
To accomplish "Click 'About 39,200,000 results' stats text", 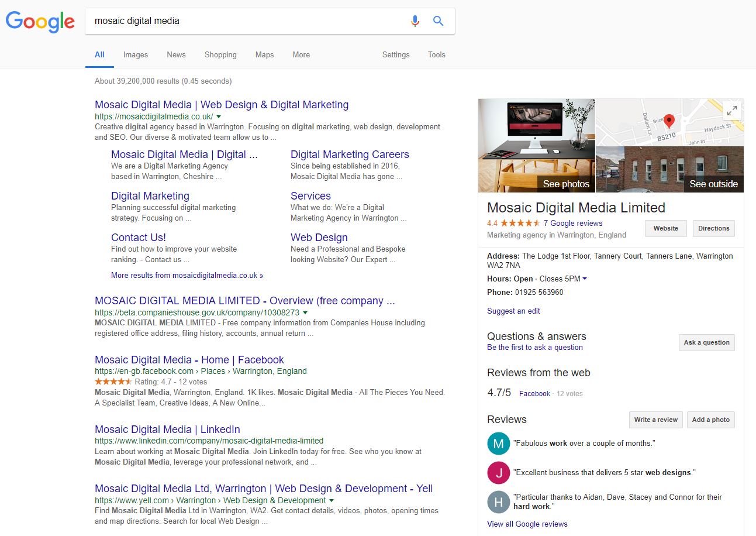I will click(163, 81).
